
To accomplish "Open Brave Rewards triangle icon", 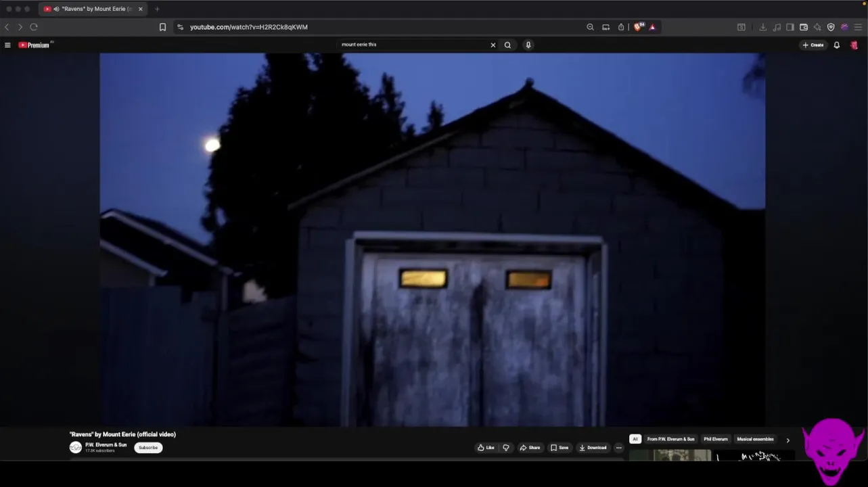I will 652,27.
